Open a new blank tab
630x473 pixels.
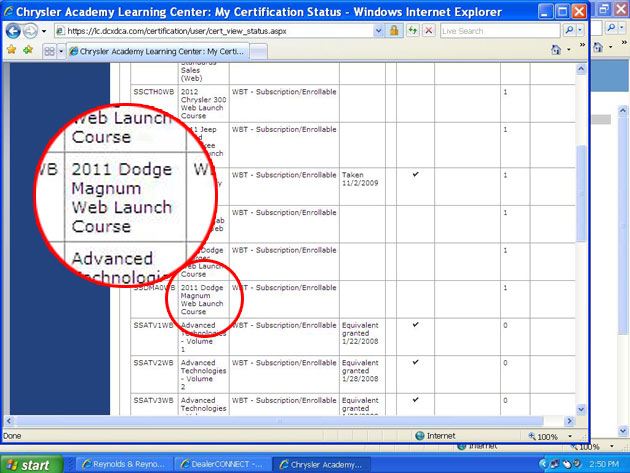(x=259, y=52)
